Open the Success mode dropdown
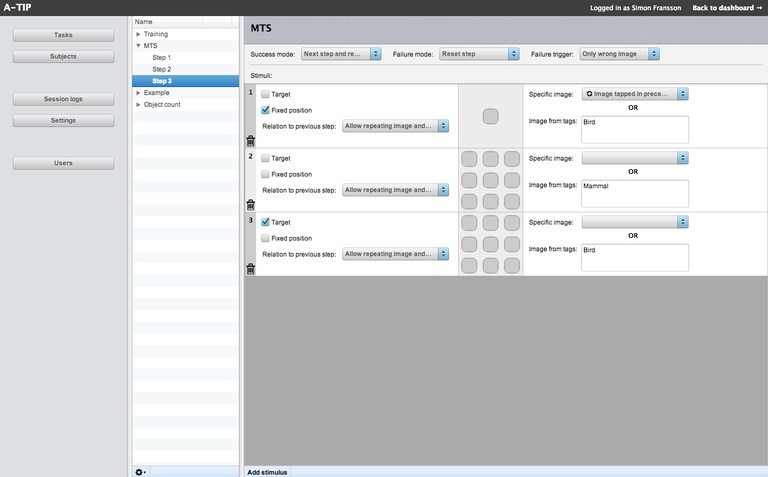Image resolution: width=768 pixels, height=477 pixels. click(x=341, y=54)
